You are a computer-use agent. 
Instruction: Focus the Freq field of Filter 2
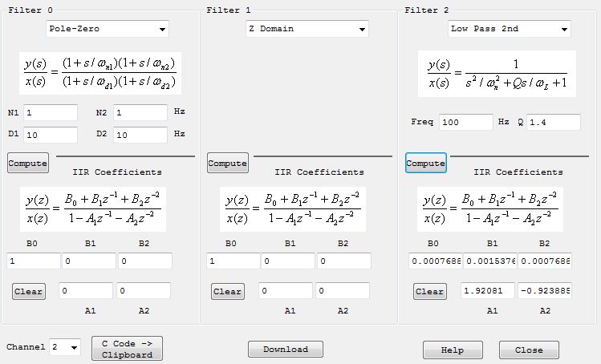pos(465,122)
